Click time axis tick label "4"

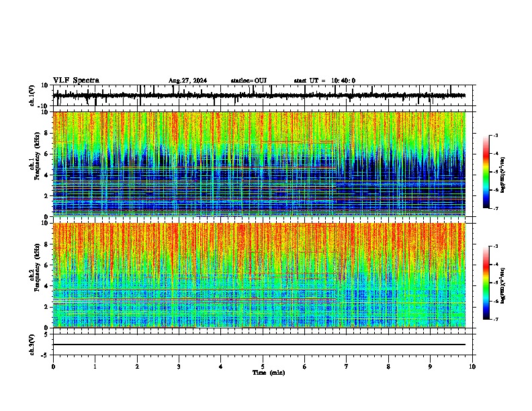(221, 367)
